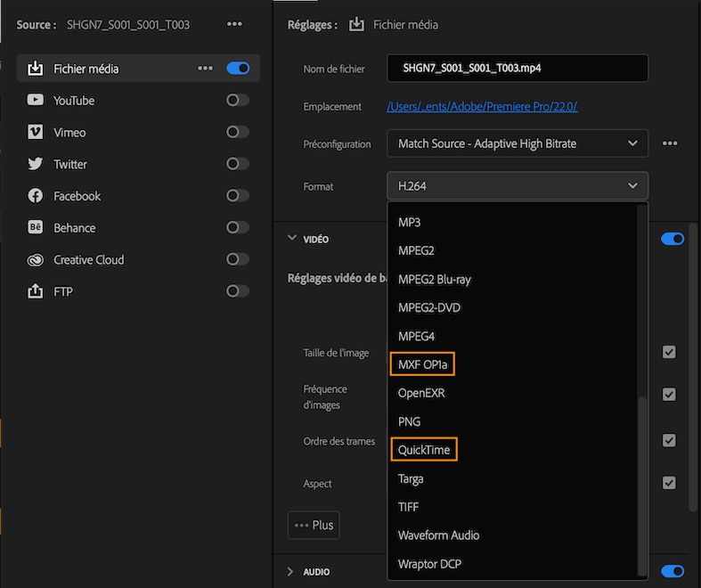701x588 pixels.
Task: Select QuickTime from the format list
Action: (x=424, y=450)
